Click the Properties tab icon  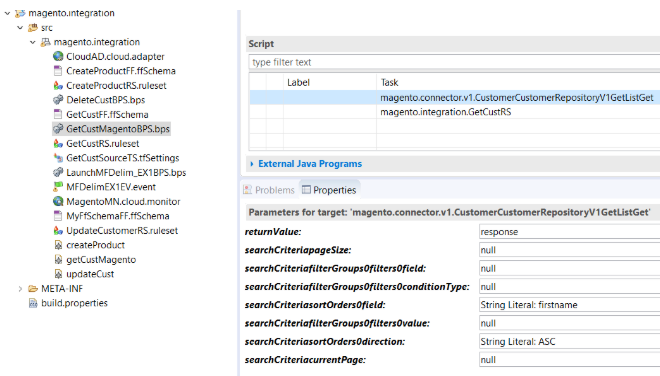point(306,190)
